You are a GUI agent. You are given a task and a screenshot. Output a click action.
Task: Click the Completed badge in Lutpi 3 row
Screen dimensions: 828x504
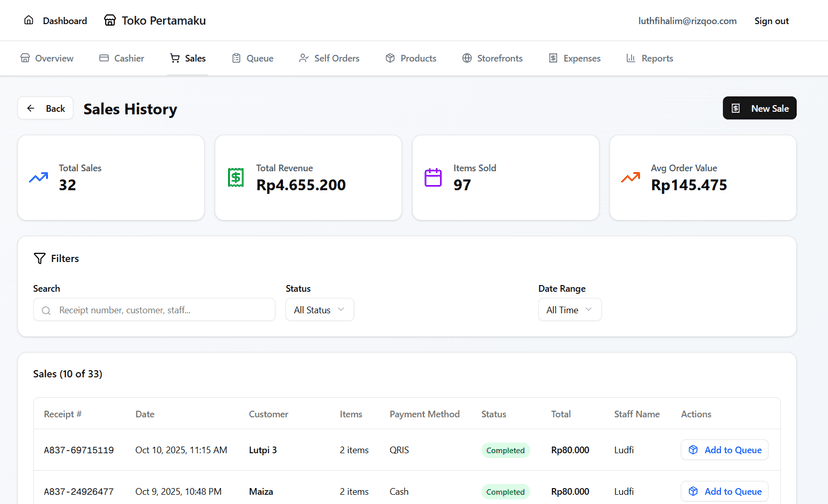point(505,450)
